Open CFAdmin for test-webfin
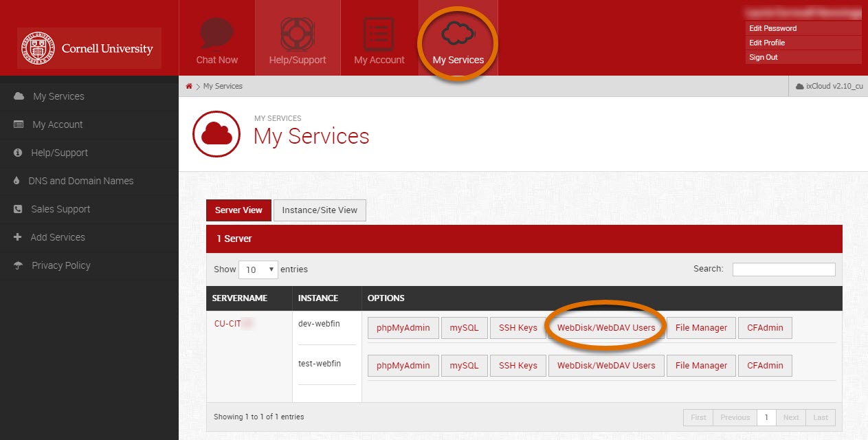This screenshot has width=868, height=440. (766, 366)
